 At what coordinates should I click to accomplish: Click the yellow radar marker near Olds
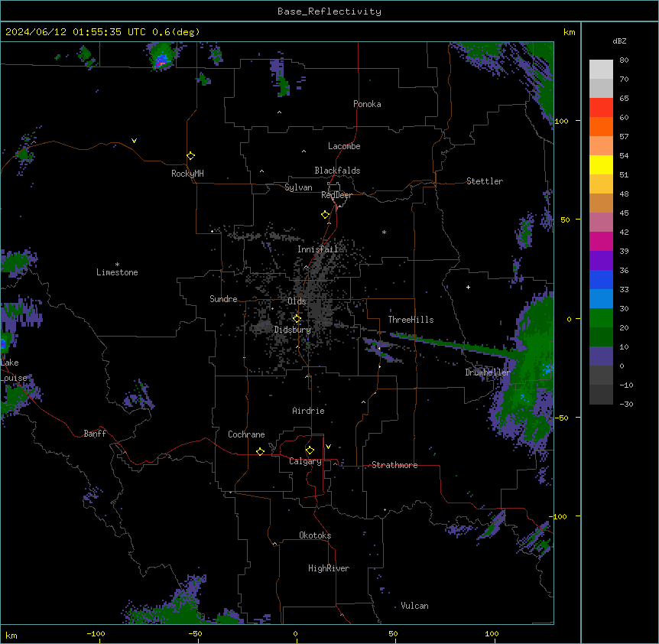click(x=297, y=318)
